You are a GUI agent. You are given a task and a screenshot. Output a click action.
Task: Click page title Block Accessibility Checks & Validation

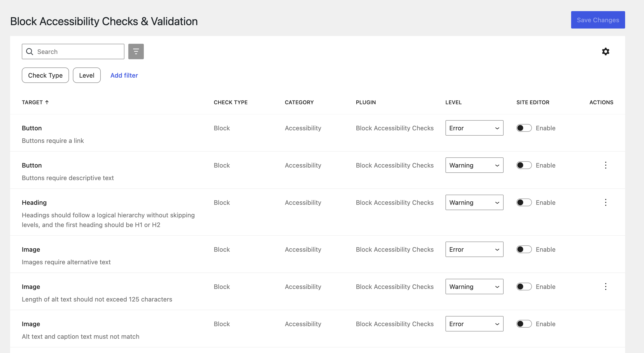[x=104, y=21]
